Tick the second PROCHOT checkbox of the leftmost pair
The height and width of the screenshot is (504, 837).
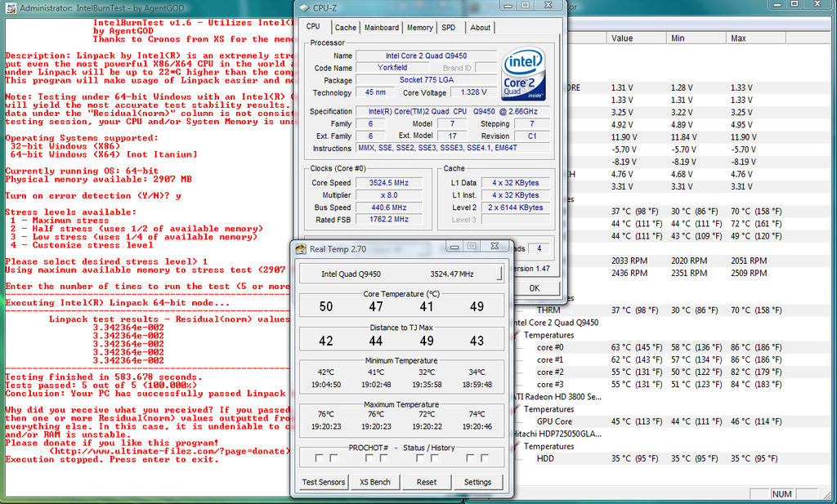coord(333,458)
